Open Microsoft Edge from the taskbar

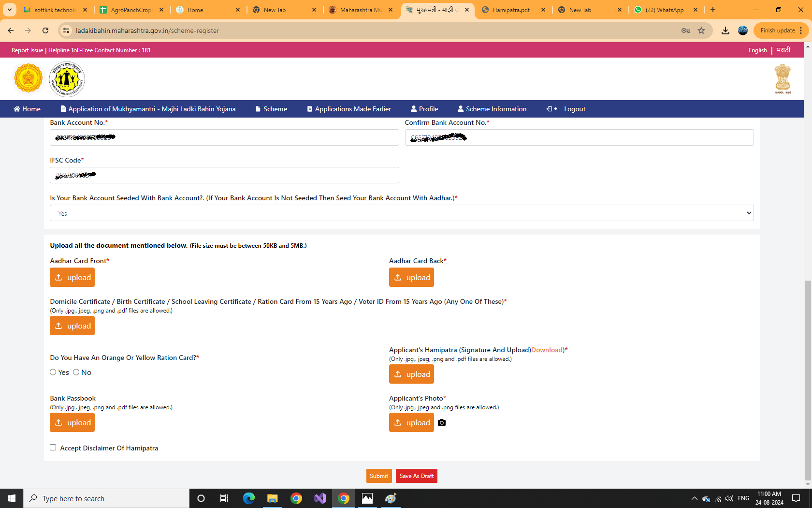[249, 498]
